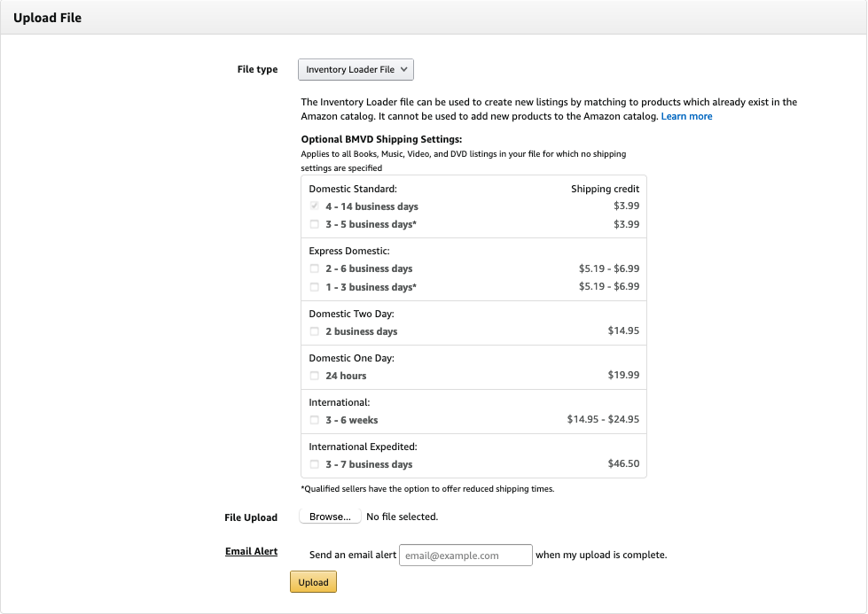Select 1 - 3 business days Express Domestic
Image resolution: width=868 pixels, height=614 pixels.
(315, 287)
